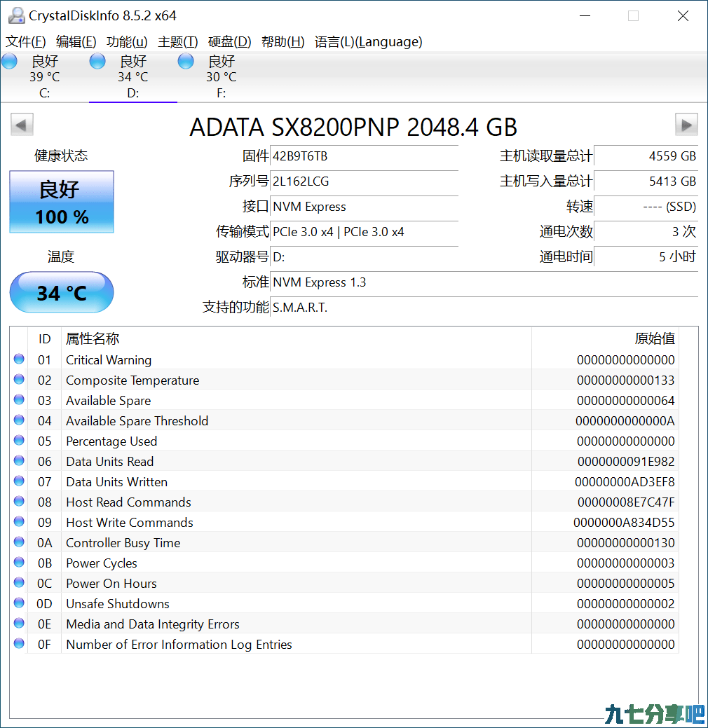
Task: Minimize the CrystalDiskInfo window
Action: [x=585, y=16]
